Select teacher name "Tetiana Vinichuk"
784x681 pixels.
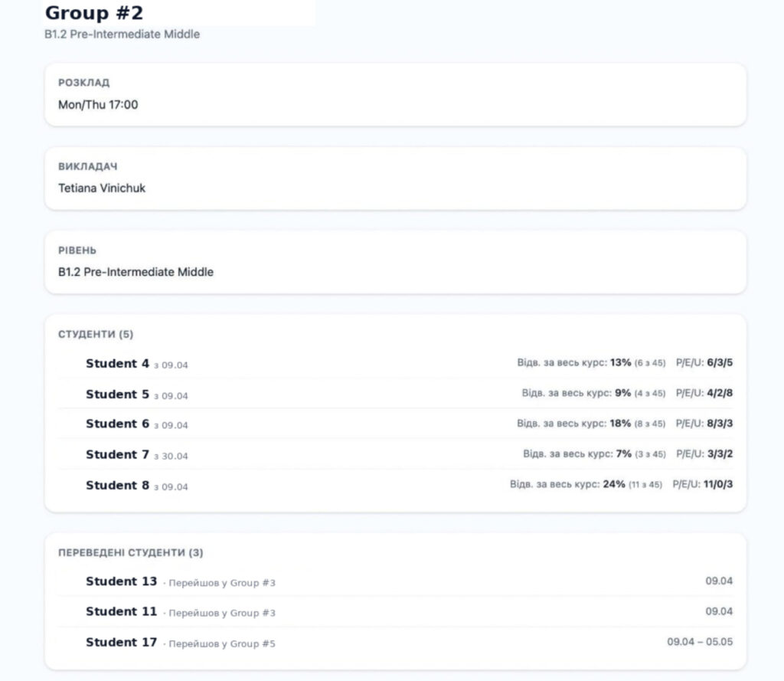click(x=102, y=188)
